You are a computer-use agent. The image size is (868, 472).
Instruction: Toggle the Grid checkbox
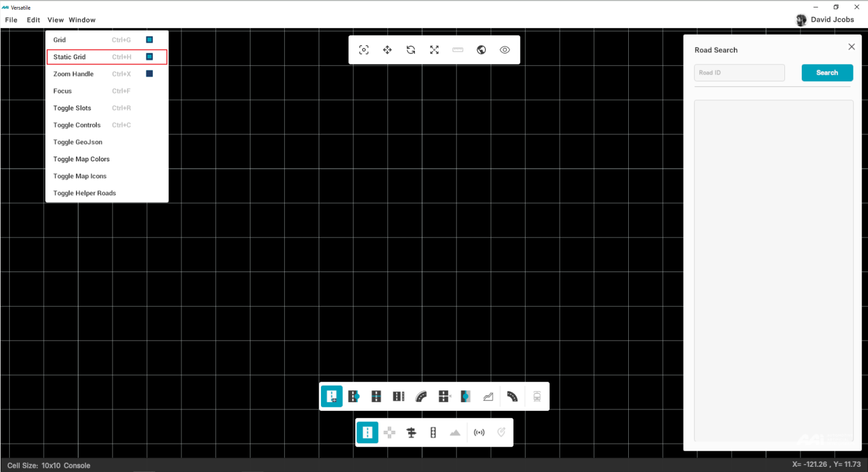coord(149,40)
